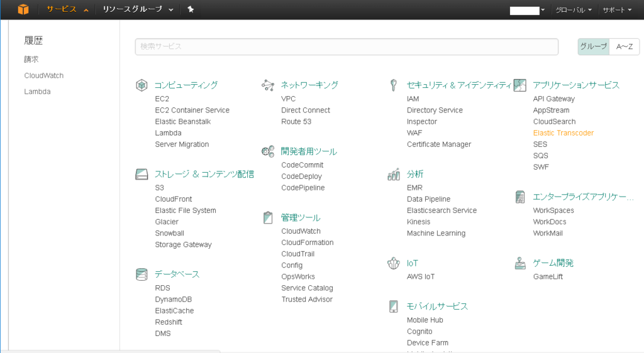Screen dimensions: 644x353
Task: Open the サポート dropdown menu
Action: point(617,10)
